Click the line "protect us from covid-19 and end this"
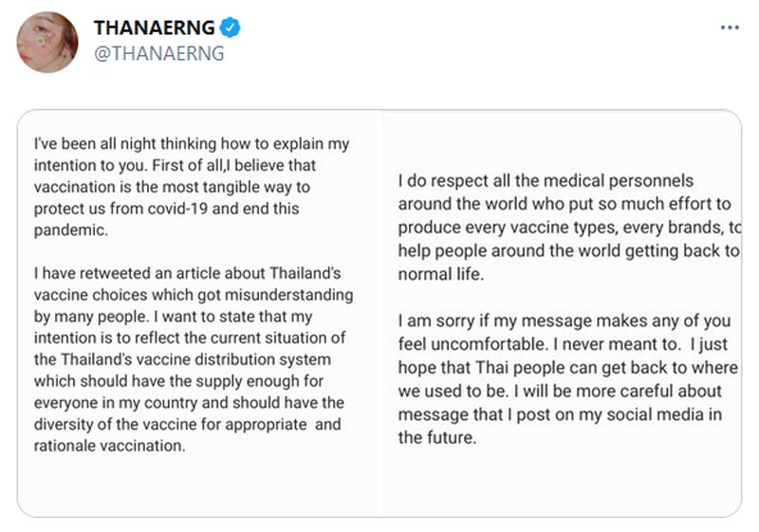 click(x=167, y=209)
